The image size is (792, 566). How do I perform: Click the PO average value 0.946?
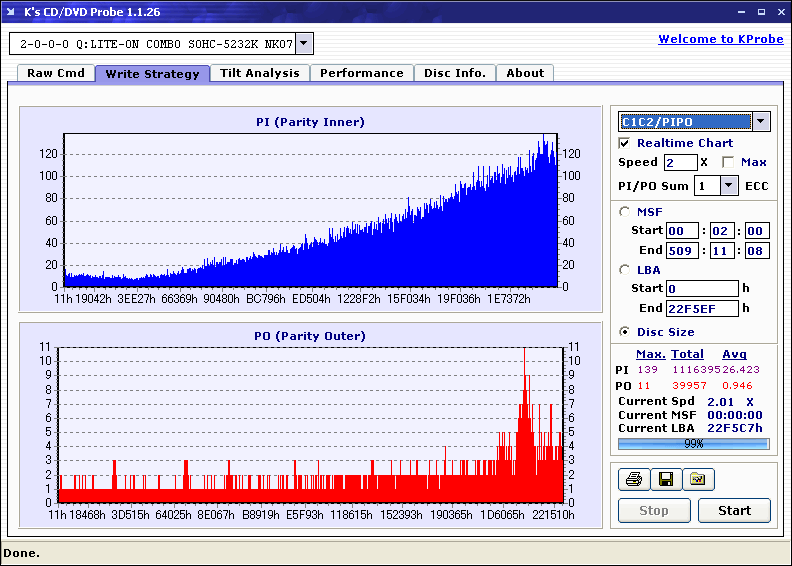[x=737, y=386]
